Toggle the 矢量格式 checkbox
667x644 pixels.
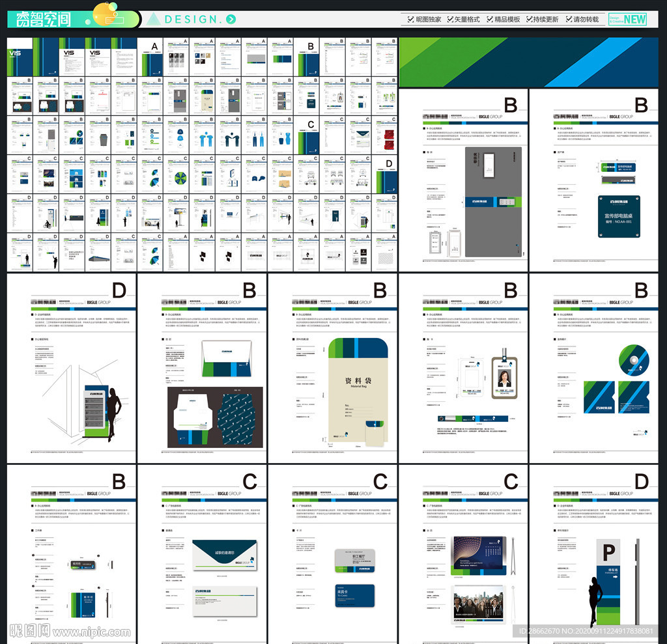(x=450, y=20)
